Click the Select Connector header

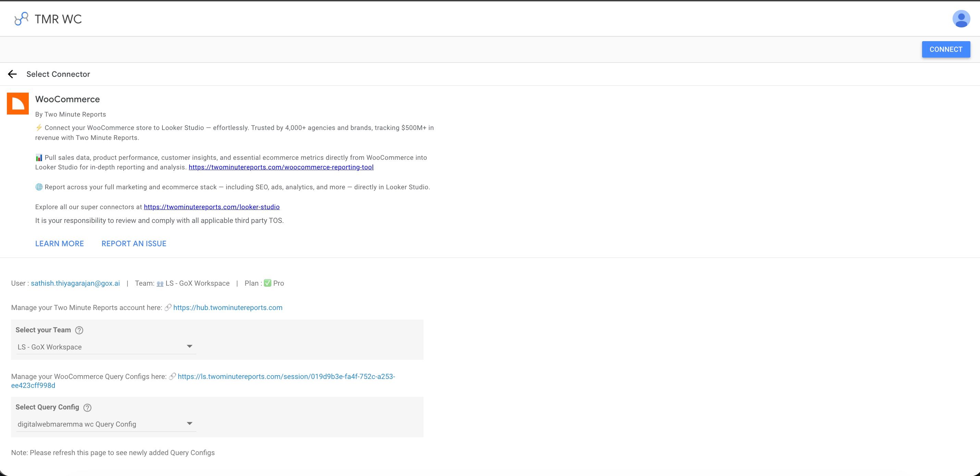coord(58,74)
